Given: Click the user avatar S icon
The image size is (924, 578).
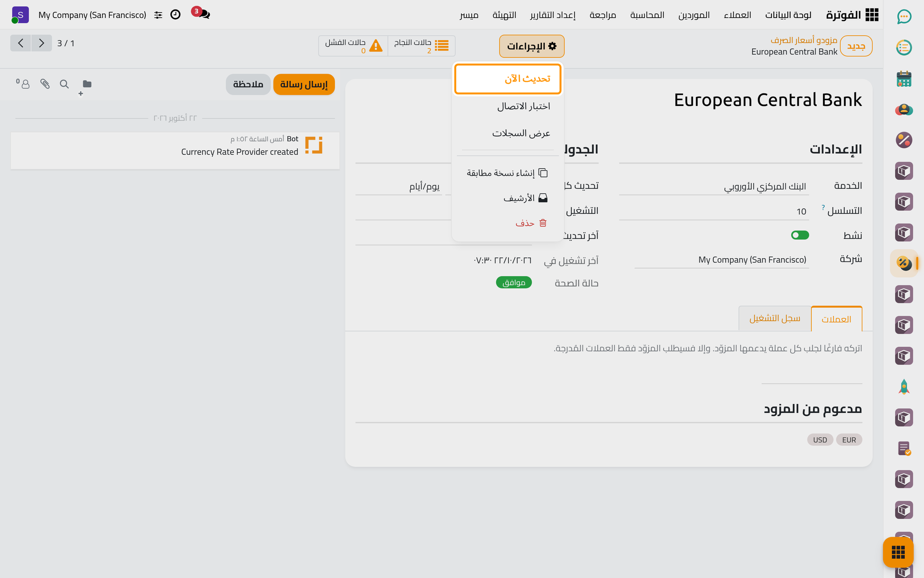Looking at the screenshot, I should [x=20, y=15].
